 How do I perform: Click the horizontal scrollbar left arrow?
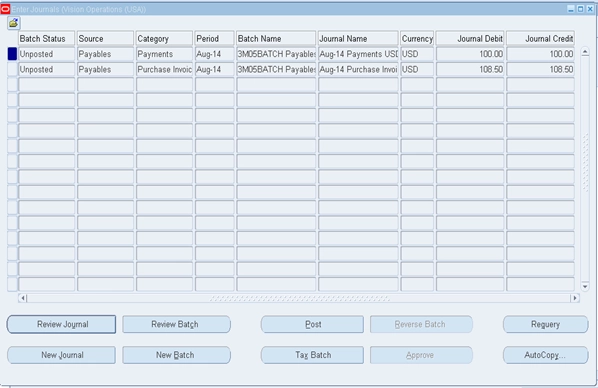23,298
